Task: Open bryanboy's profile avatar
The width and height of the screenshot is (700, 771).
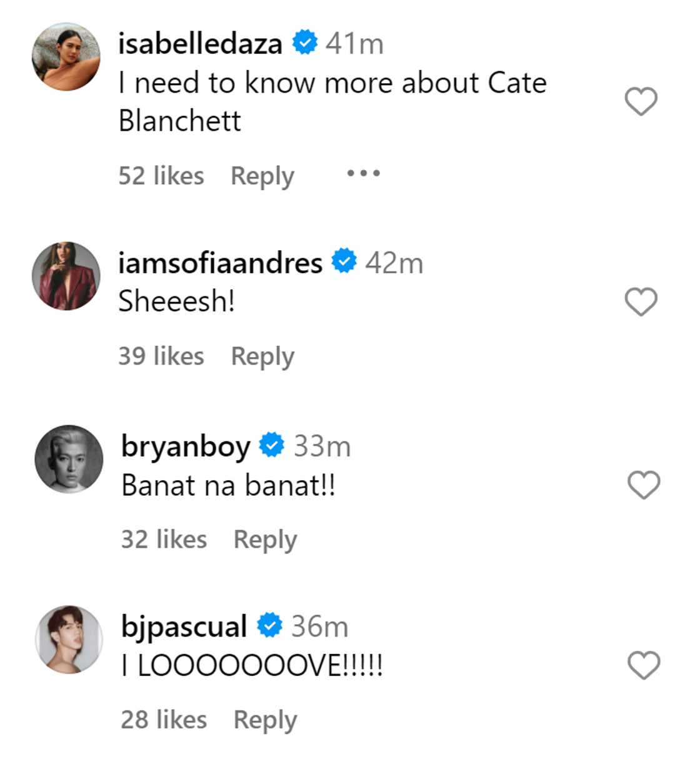Action: pyautogui.click(x=69, y=459)
